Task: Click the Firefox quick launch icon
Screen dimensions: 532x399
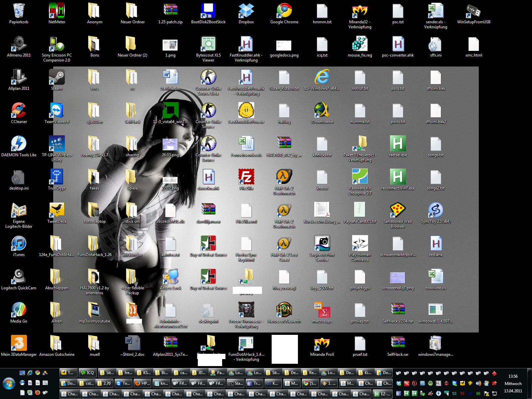Action: [38, 393]
